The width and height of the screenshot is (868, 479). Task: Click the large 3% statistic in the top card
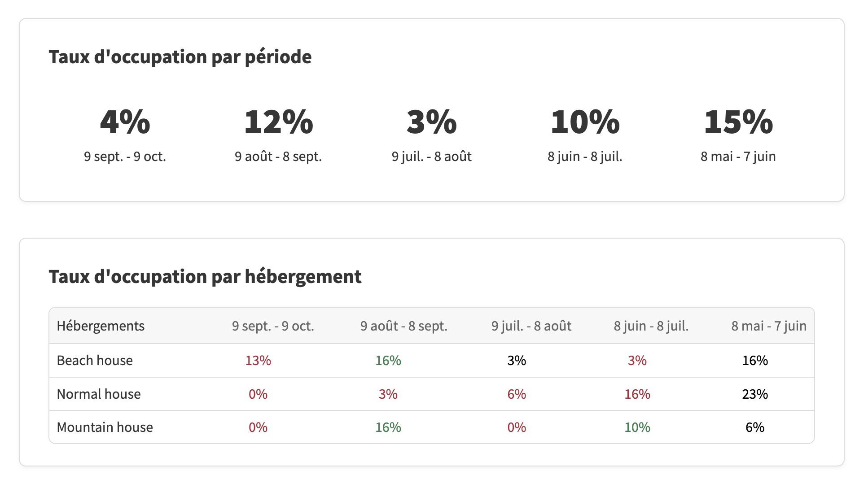pyautogui.click(x=431, y=122)
